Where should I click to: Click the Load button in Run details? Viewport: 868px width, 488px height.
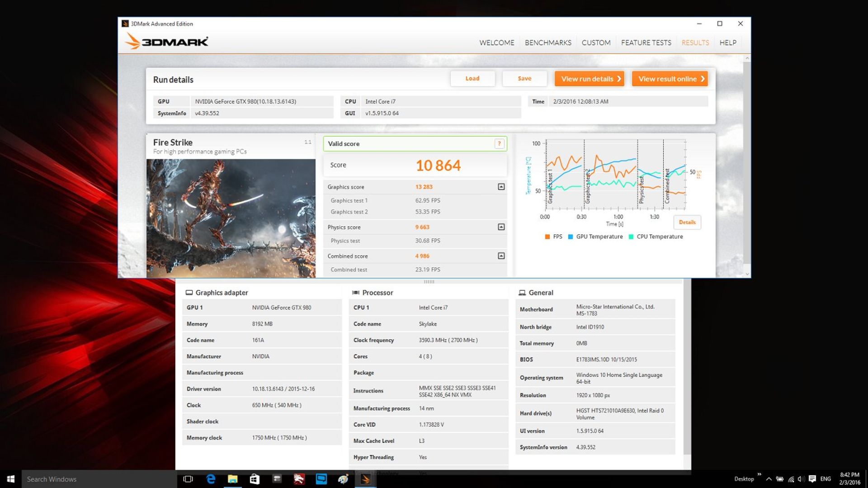point(472,78)
